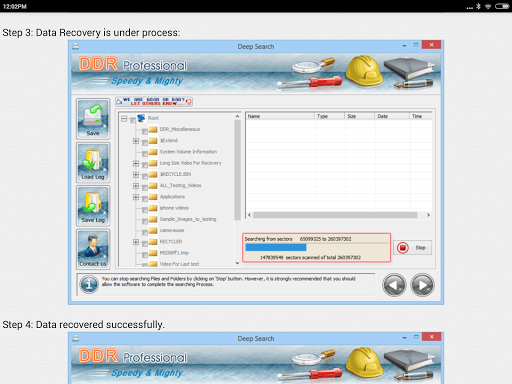Sort by the Size column header
The height and width of the screenshot is (384, 512).
click(x=359, y=116)
